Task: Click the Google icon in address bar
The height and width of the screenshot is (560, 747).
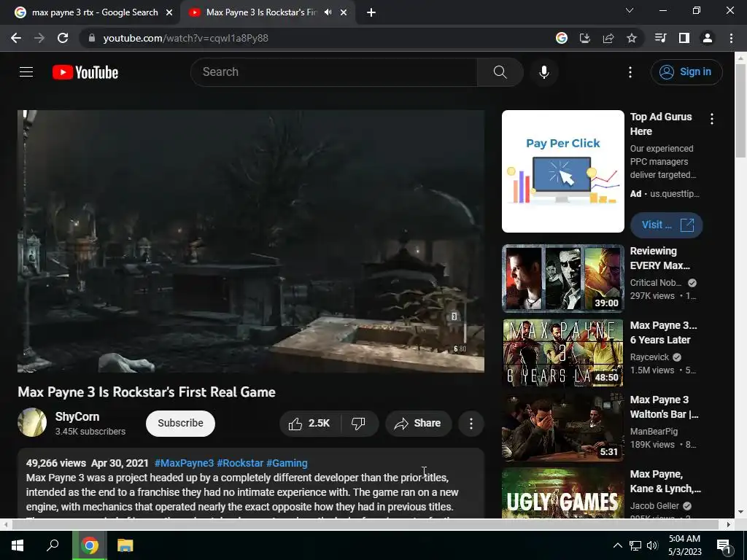Action: (x=562, y=38)
